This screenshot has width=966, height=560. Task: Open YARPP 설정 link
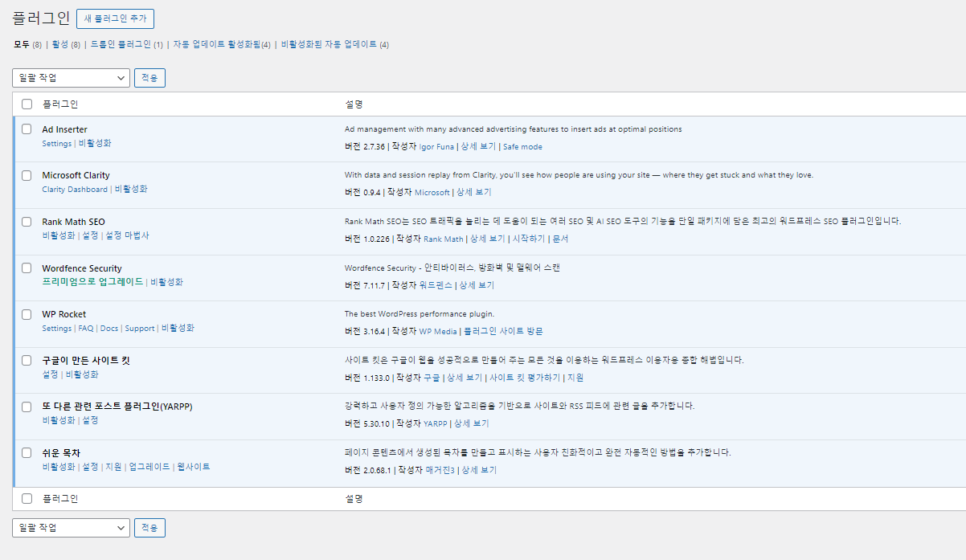[90, 420]
